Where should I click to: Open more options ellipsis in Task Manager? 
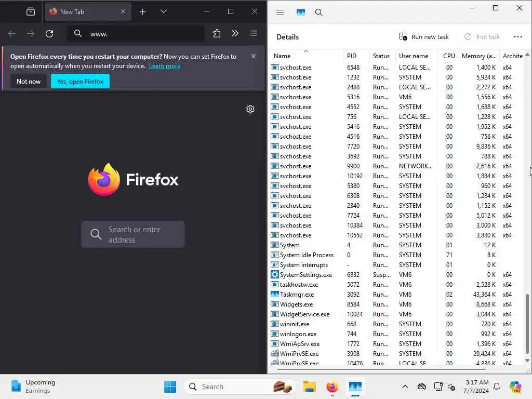[518, 37]
